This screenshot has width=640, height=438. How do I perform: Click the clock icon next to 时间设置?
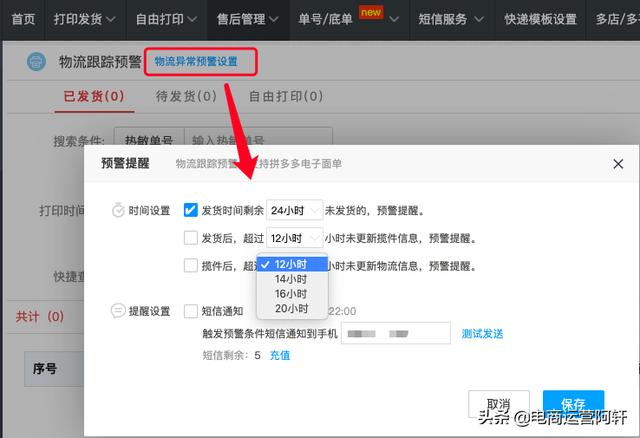coord(118,210)
